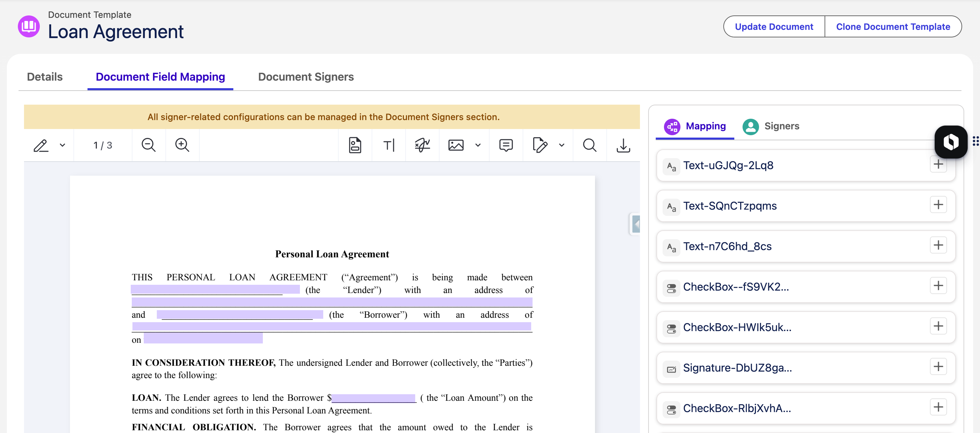Click the text type icon for Text-n7C6hd_8cs
Screen dimensions: 980x433
[x=672, y=247]
